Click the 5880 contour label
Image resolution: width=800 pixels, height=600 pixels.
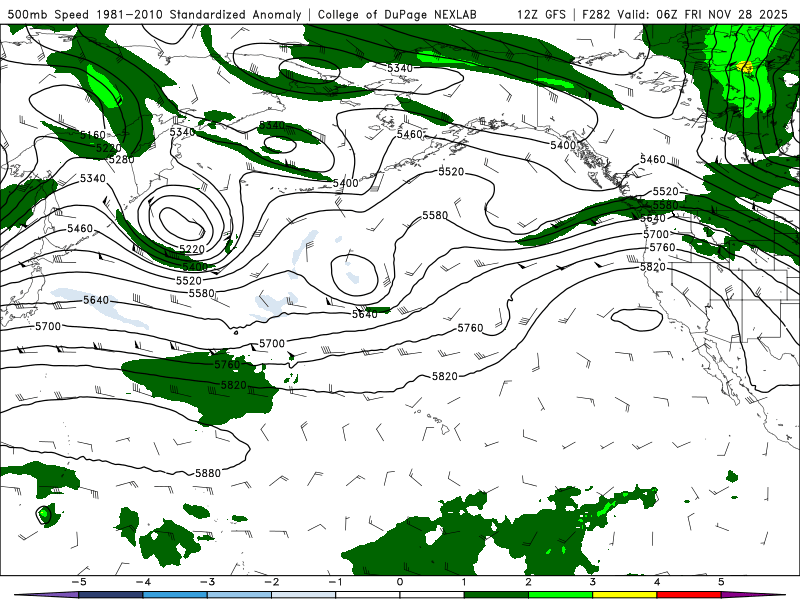208,473
